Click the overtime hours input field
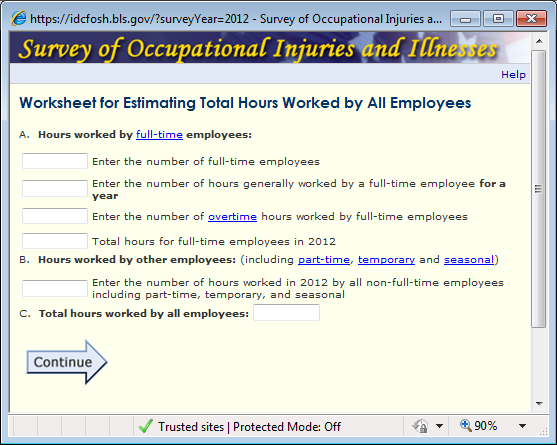Screen dimensions: 557x445 pyautogui.click(x=55, y=216)
